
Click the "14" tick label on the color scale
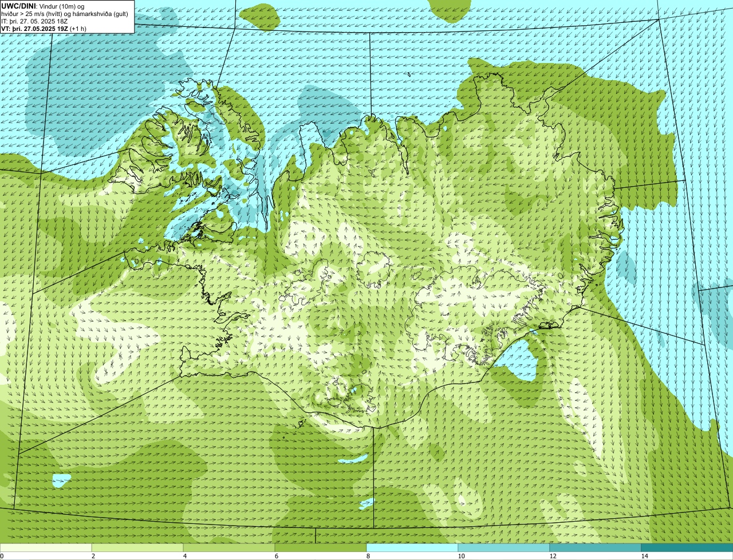click(x=644, y=556)
